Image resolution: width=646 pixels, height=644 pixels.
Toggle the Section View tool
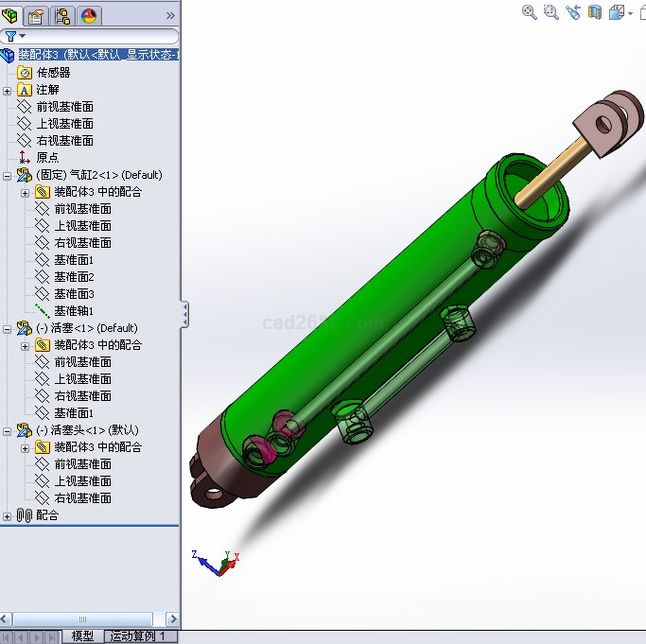(595, 12)
